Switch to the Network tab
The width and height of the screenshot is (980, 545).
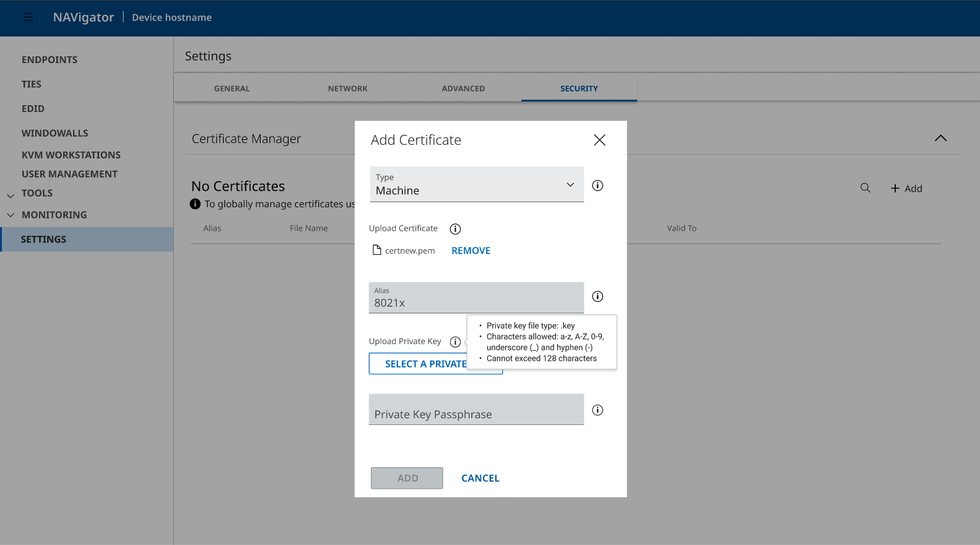click(347, 88)
